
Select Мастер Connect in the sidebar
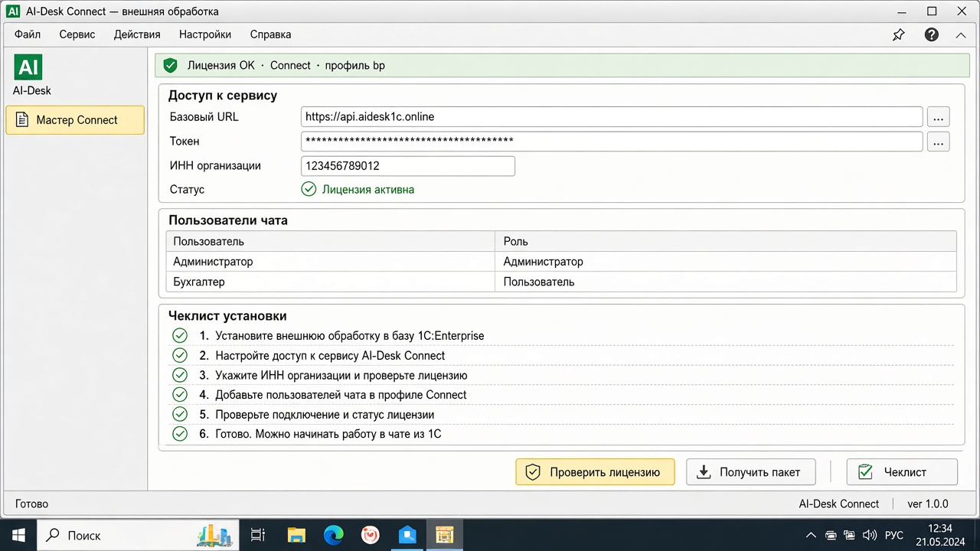75,120
